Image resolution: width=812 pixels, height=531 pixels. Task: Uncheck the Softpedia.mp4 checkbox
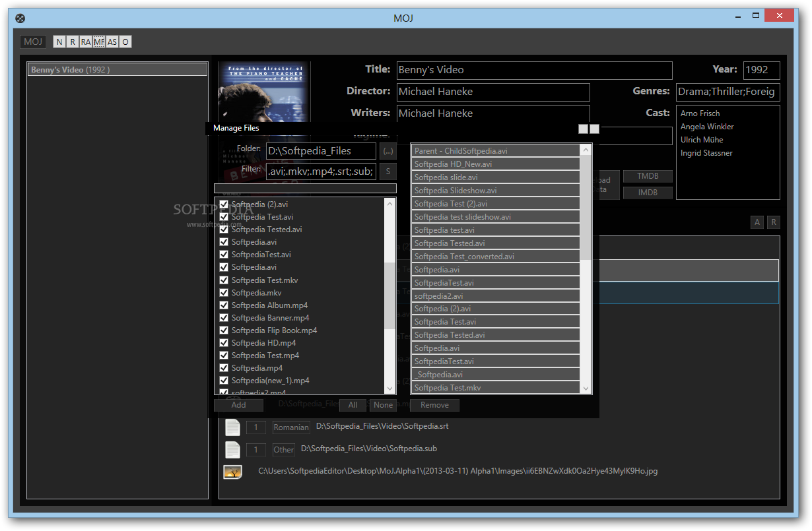point(224,367)
